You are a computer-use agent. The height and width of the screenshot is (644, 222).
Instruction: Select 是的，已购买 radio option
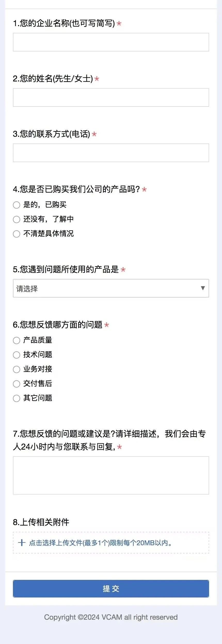pyautogui.click(x=17, y=205)
